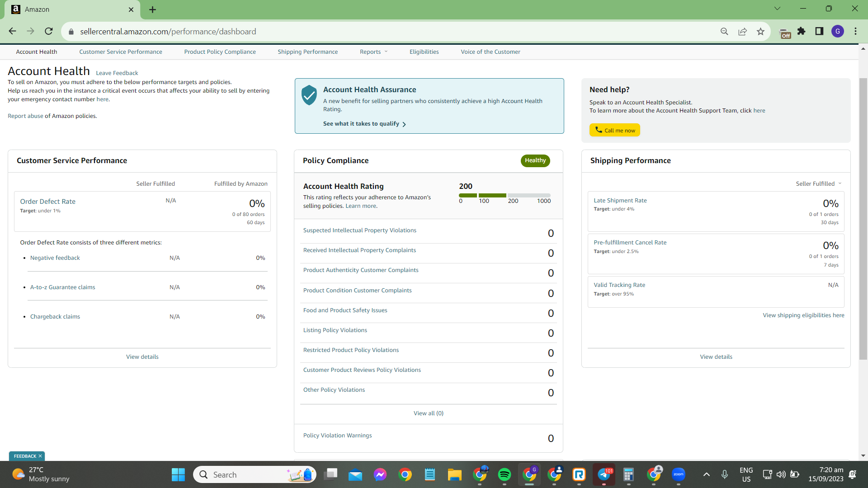Bookmark this page with the star icon
This screenshot has height=488, width=868.
coord(760,31)
